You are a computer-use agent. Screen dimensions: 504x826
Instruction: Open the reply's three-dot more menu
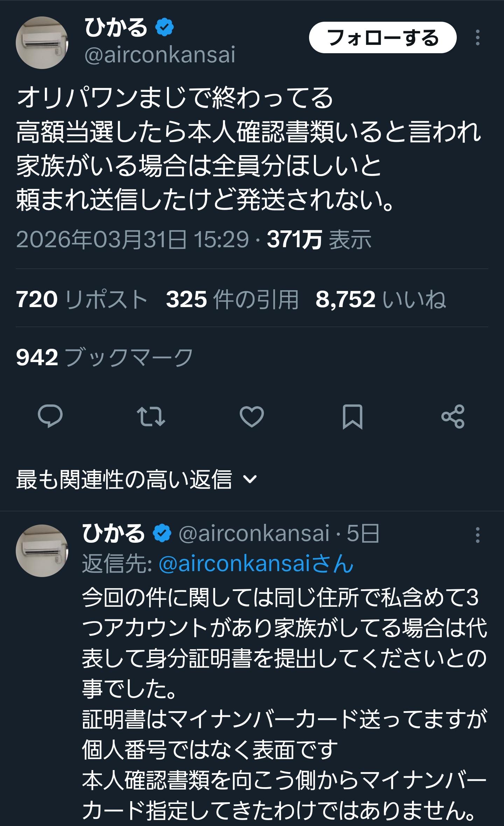pyautogui.click(x=477, y=535)
